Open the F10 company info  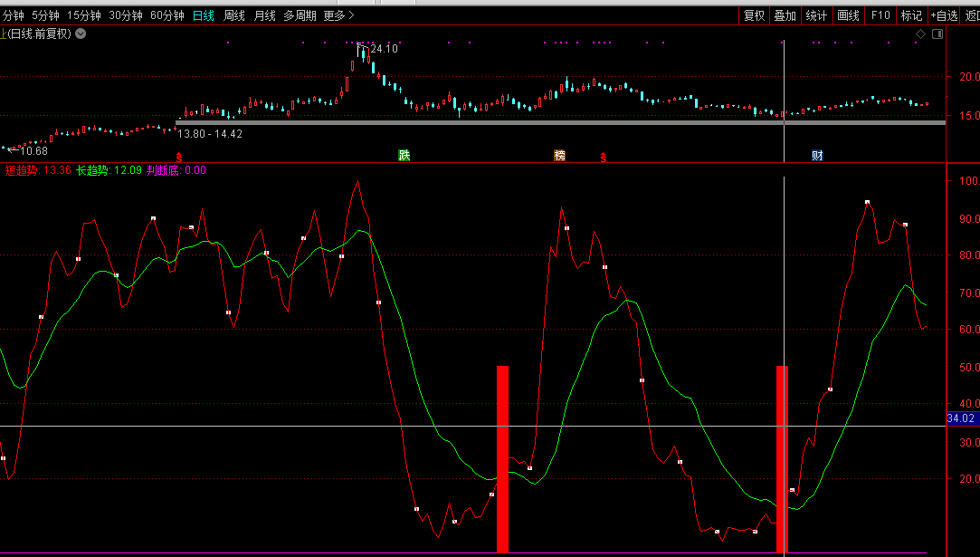click(x=880, y=15)
